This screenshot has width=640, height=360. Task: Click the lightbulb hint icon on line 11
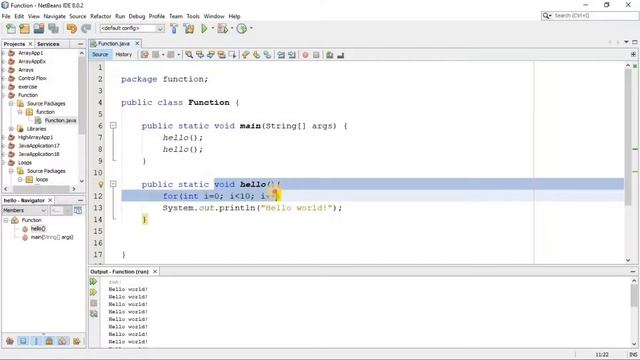(101, 184)
